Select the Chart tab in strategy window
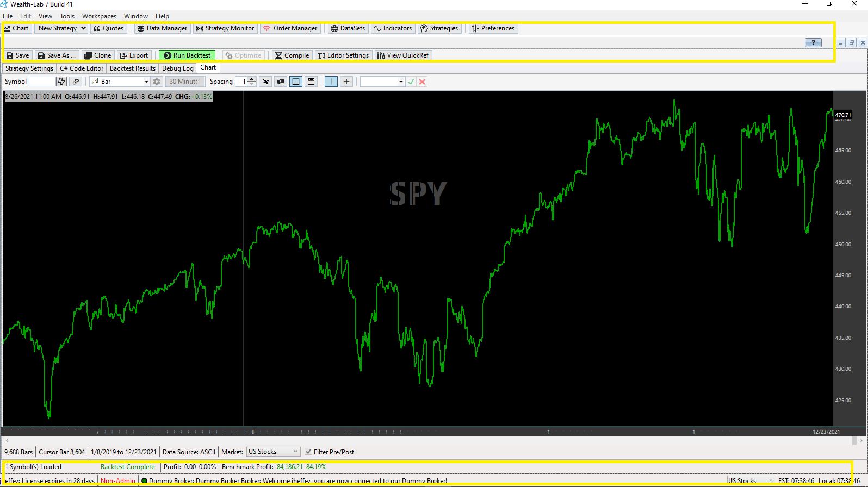The image size is (868, 487). [x=208, y=68]
